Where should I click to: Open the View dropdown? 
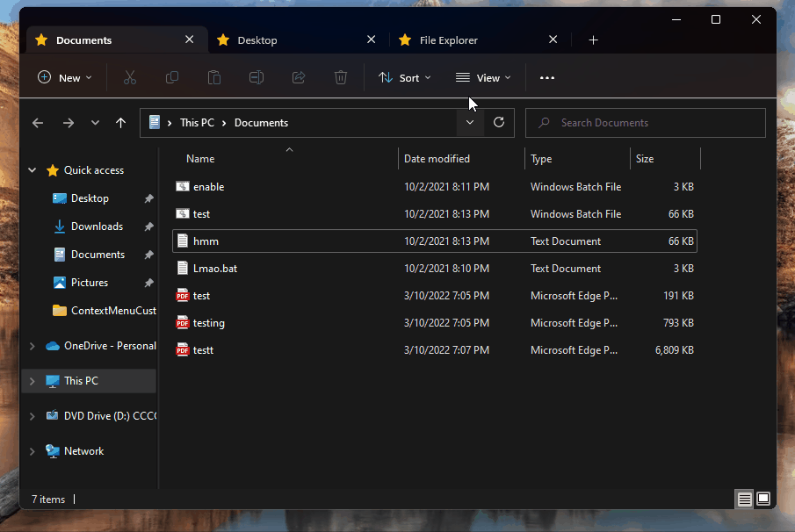point(482,77)
